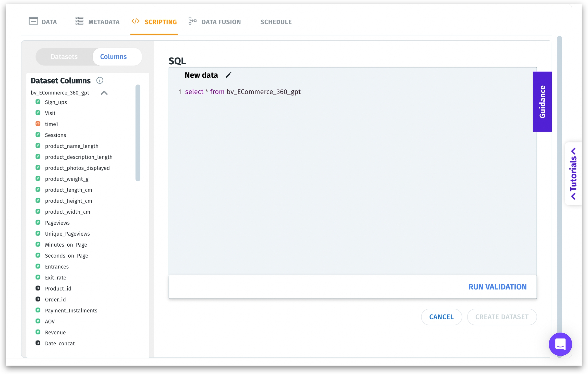The width and height of the screenshot is (588, 374).
Task: Expand the Tutorials side panel
Action: coord(573,174)
